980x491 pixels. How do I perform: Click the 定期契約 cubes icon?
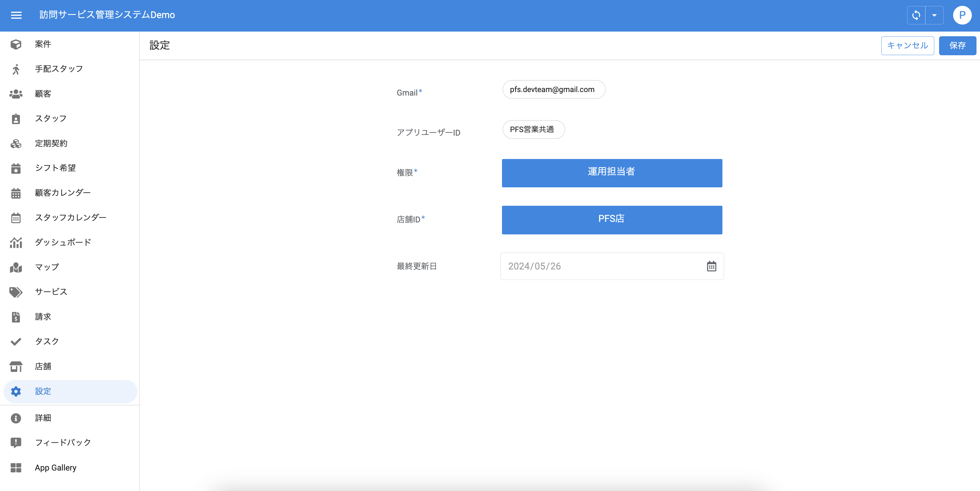coord(16,144)
